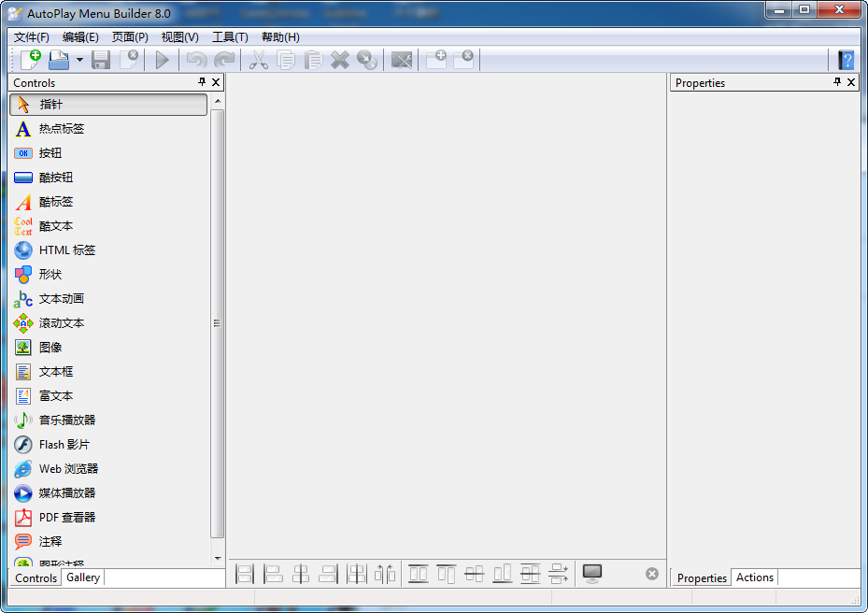Select the 文本动画 control
The width and height of the screenshot is (868, 613).
point(108,298)
